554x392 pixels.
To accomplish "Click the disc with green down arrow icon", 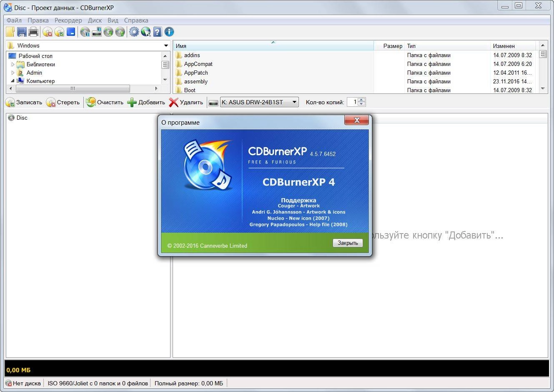I will [x=108, y=32].
